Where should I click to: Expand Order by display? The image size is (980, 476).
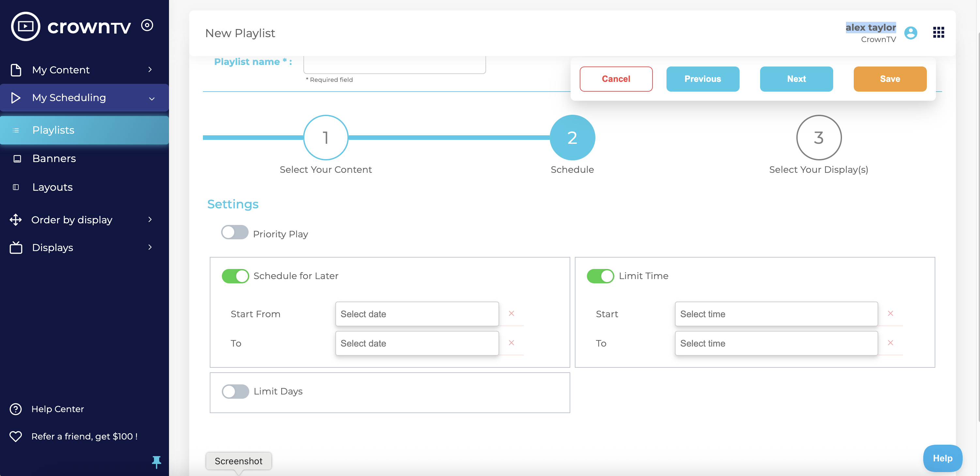pyautogui.click(x=150, y=220)
